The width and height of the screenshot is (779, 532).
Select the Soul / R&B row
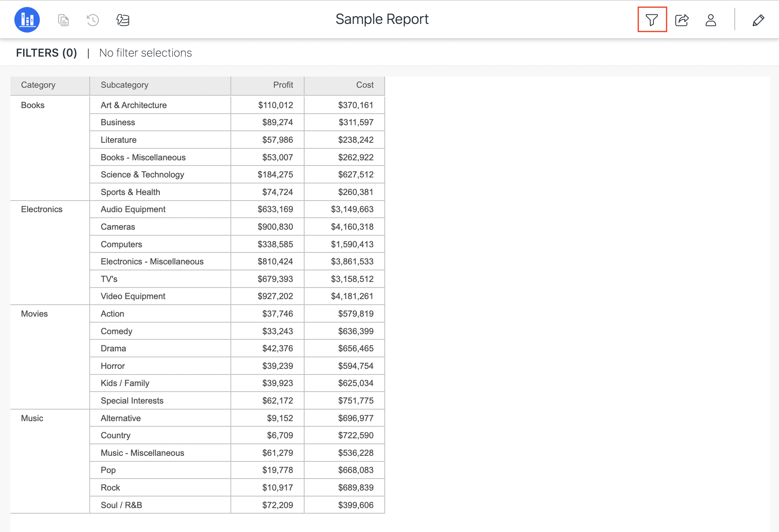point(121,505)
